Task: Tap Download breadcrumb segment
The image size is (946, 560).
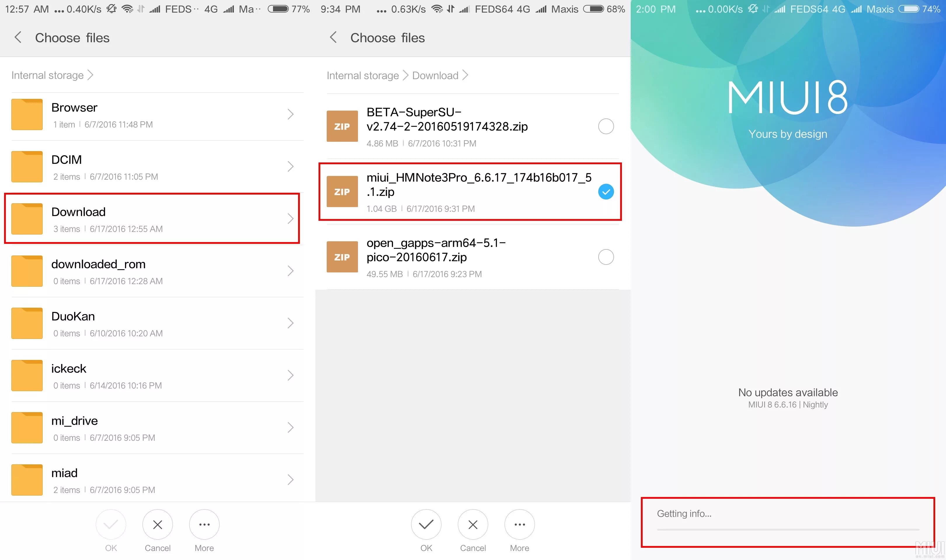Action: [x=435, y=76]
